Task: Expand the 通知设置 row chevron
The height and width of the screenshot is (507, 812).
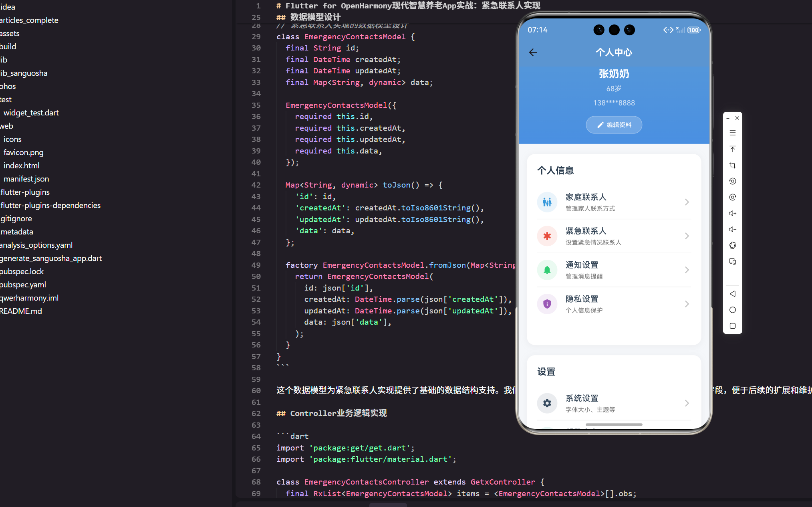Action: pos(687,270)
